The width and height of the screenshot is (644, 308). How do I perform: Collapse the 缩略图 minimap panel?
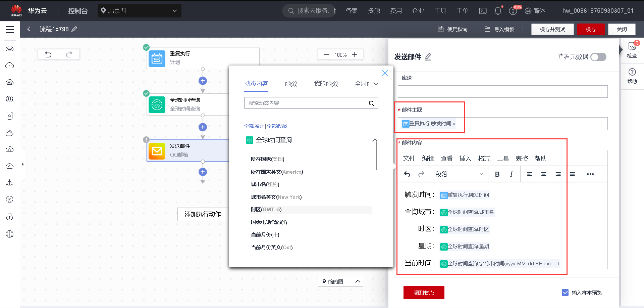pos(358,281)
